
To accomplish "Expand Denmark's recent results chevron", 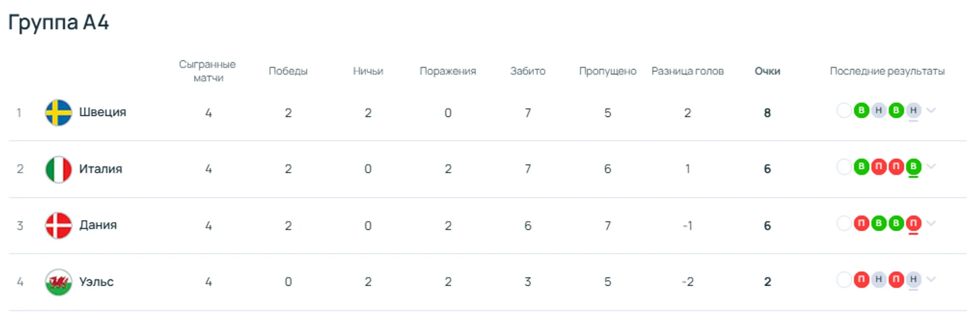I will [x=931, y=223].
